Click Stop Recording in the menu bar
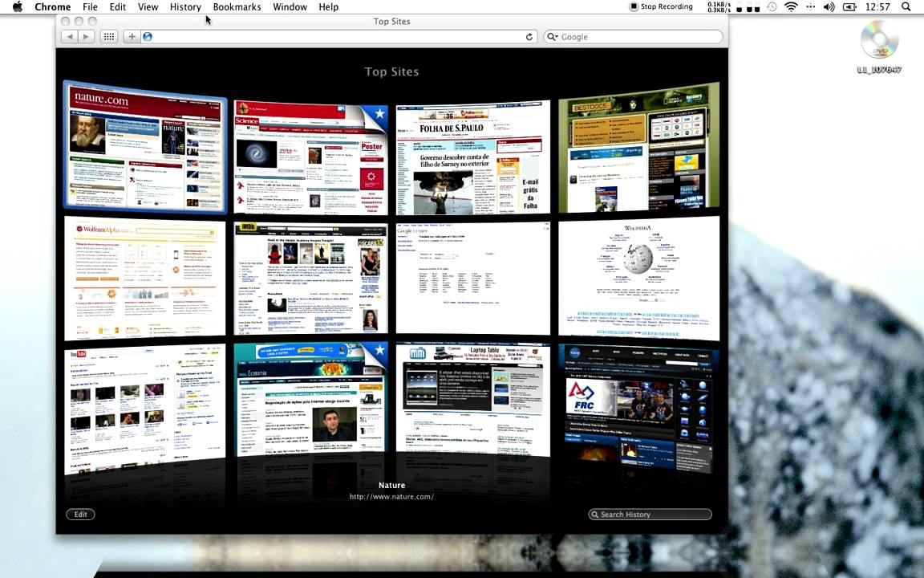 pyautogui.click(x=661, y=6)
